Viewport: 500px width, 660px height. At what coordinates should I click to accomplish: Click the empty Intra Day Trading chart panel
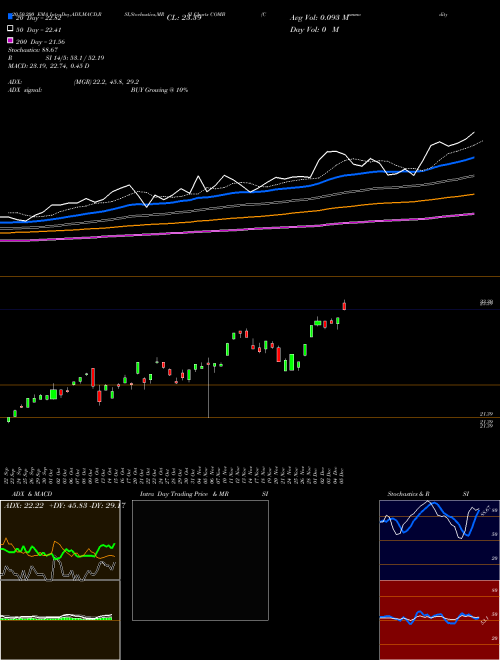coord(200,560)
